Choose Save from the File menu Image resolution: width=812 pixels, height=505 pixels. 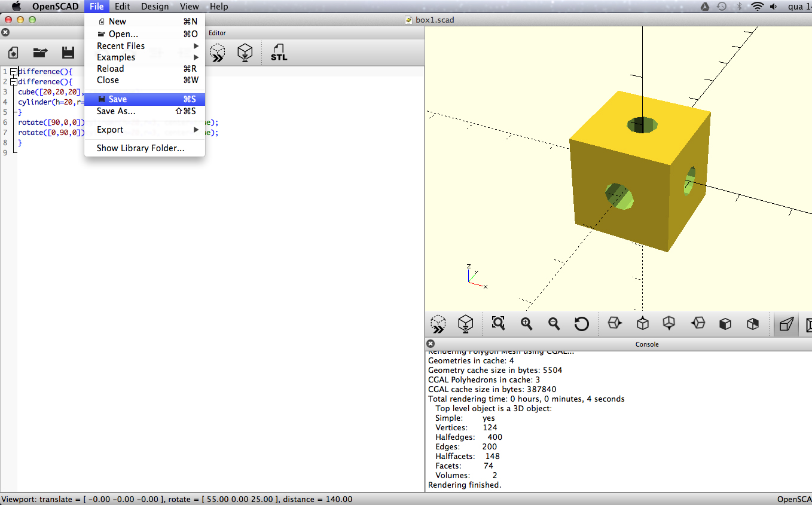click(145, 99)
